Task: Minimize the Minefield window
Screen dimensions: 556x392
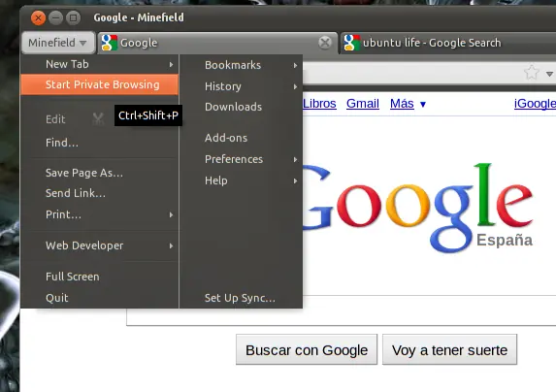Action: tap(55, 17)
